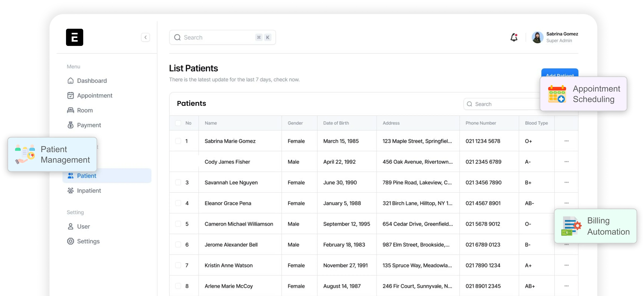Open the notification bell icon
644x296 pixels.
514,37
